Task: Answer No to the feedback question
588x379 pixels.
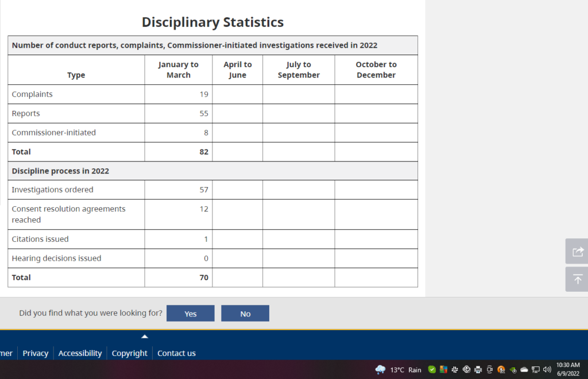Action: click(x=245, y=314)
